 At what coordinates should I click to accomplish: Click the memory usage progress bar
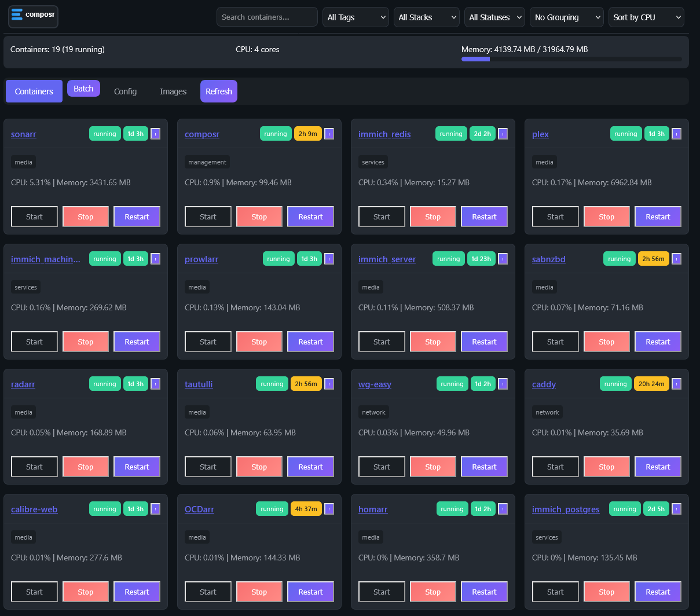(x=571, y=59)
